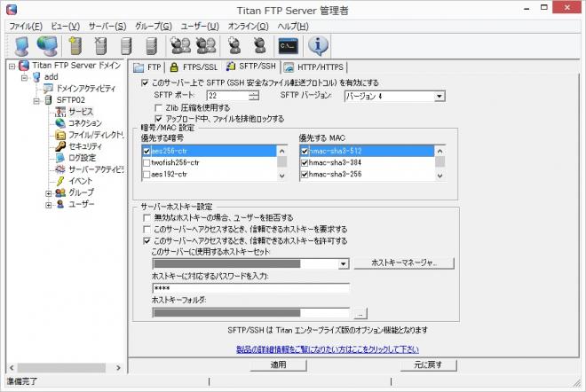Click the delete server toolbar icon
586x392 pixels.
click(100, 46)
